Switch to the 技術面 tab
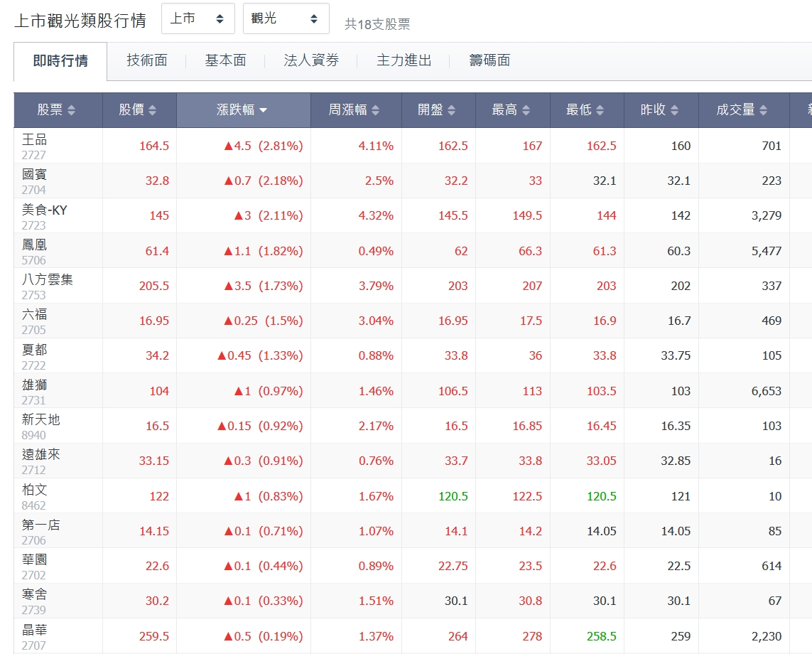 click(147, 60)
